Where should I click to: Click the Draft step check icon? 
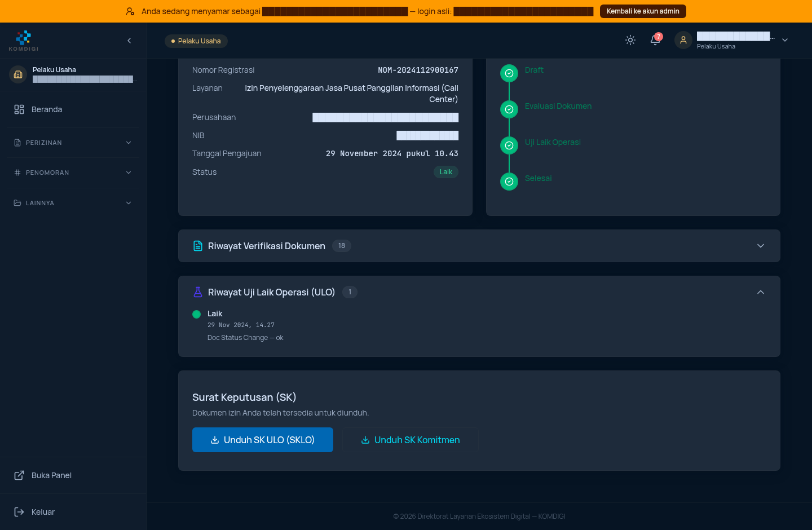tap(509, 73)
